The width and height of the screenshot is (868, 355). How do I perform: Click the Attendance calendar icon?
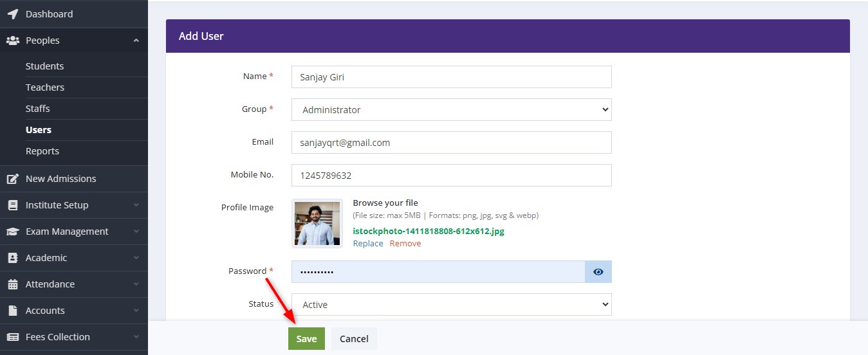pyautogui.click(x=13, y=284)
